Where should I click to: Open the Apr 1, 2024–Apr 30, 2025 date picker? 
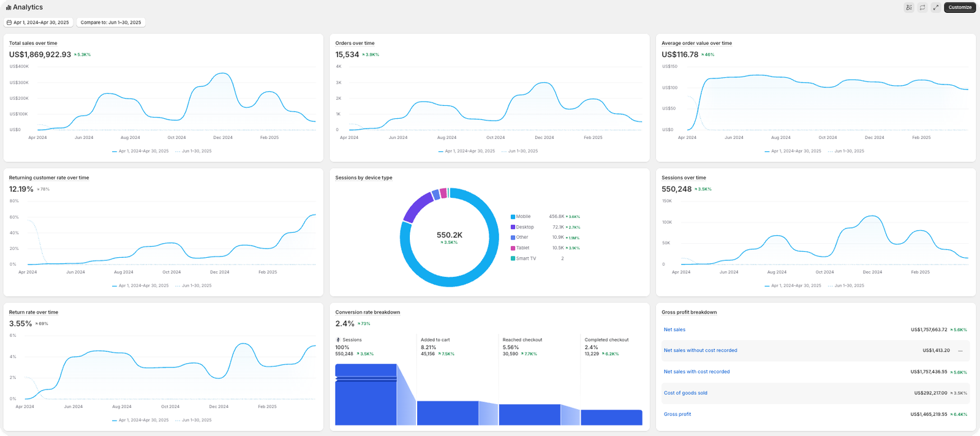point(38,22)
